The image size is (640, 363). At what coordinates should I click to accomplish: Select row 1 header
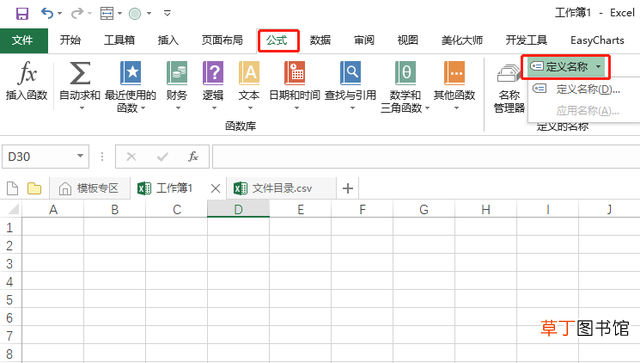(x=10, y=227)
